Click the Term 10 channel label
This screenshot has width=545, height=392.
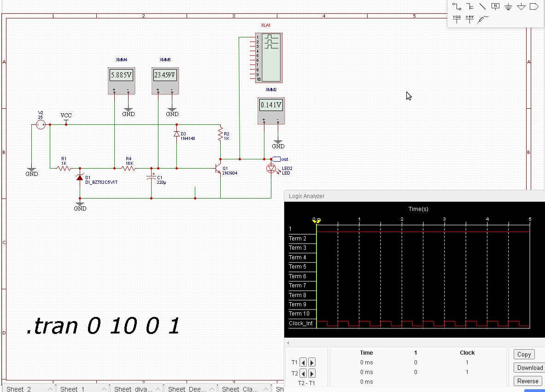click(x=299, y=313)
